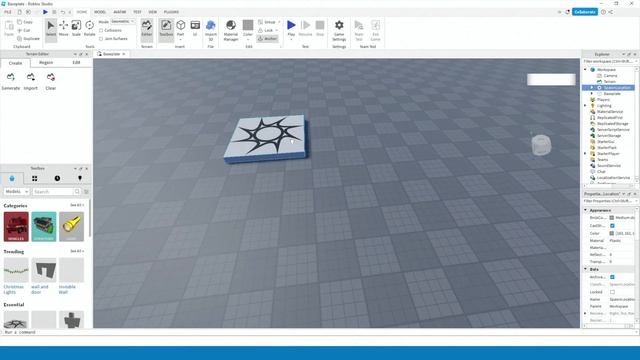Choose the Move tool
Viewport: 640px width, 360px height.
tap(64, 29)
